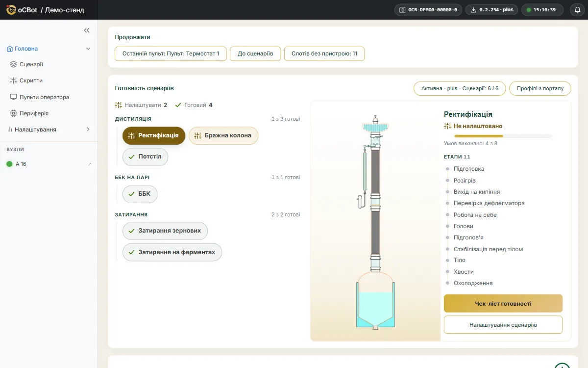Click the green status dot beside the clock
Viewport: 588px width, 368px height.
pyautogui.click(x=529, y=10)
